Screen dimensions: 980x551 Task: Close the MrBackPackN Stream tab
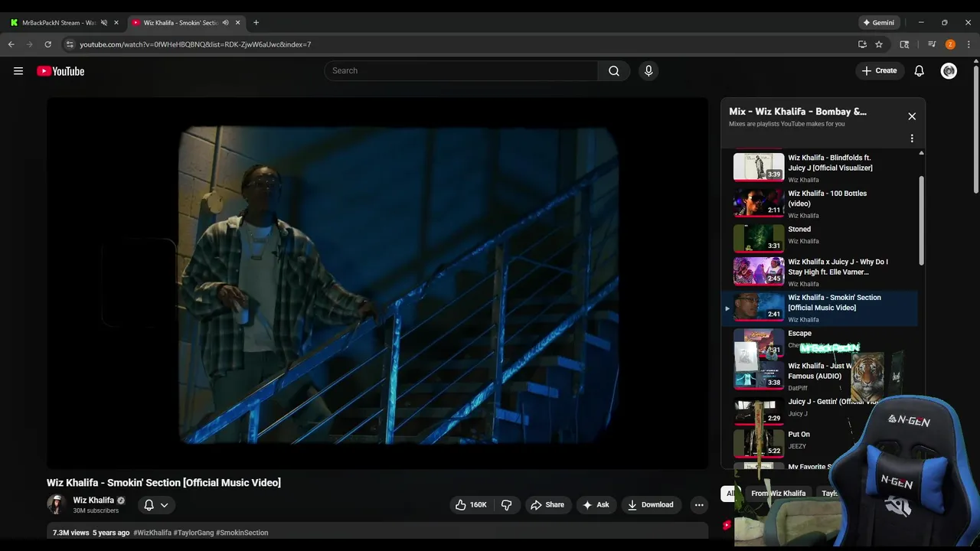tap(116, 22)
